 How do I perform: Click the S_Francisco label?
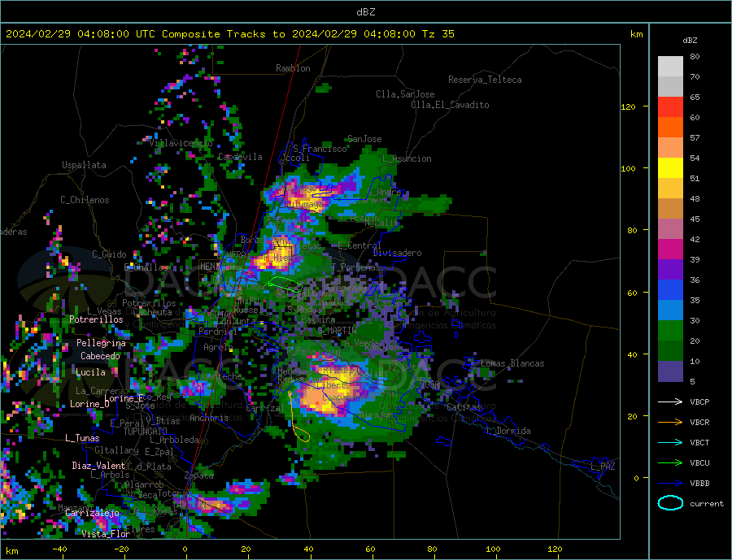point(320,149)
